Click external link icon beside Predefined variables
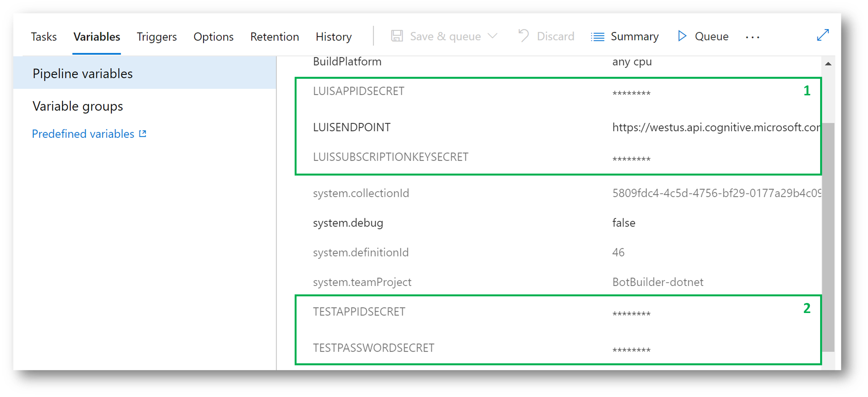 143,134
